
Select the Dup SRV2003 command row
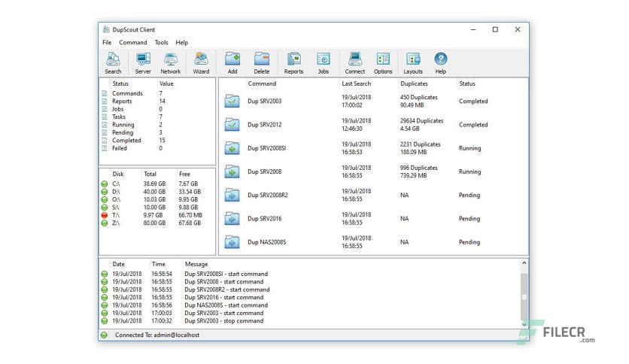click(x=265, y=102)
